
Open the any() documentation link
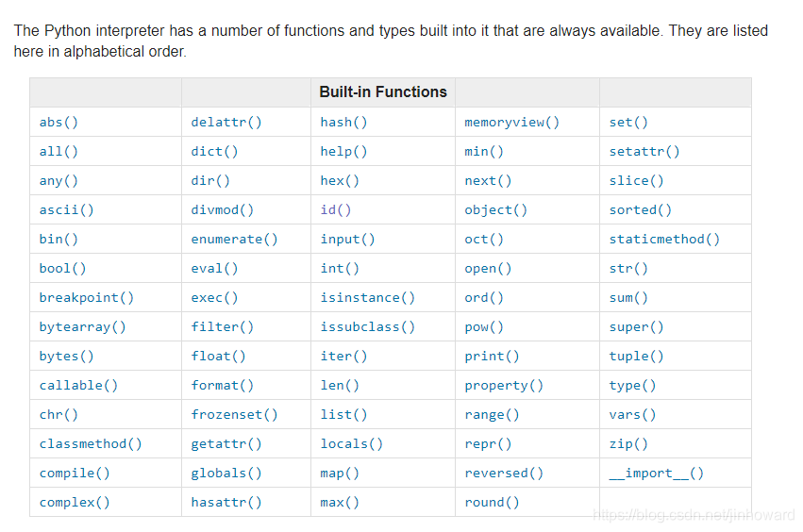59,180
